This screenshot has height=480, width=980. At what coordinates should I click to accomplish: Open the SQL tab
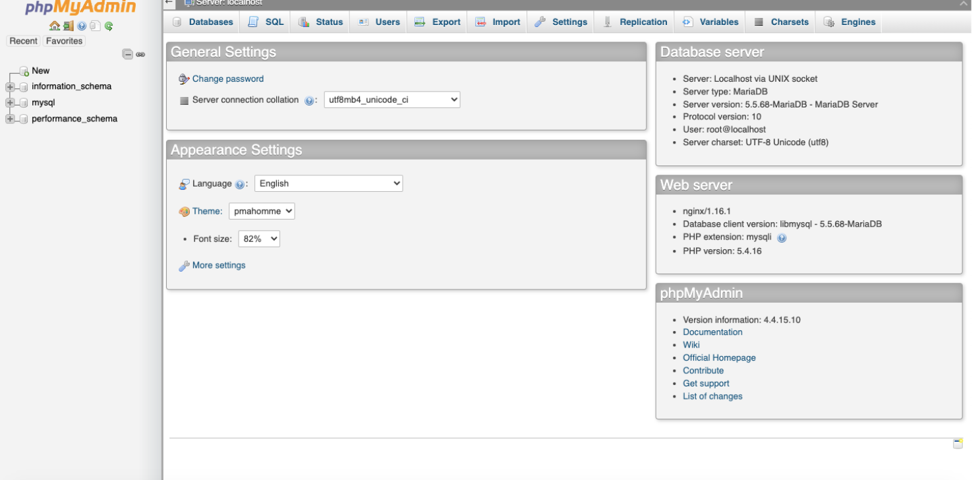pos(266,22)
